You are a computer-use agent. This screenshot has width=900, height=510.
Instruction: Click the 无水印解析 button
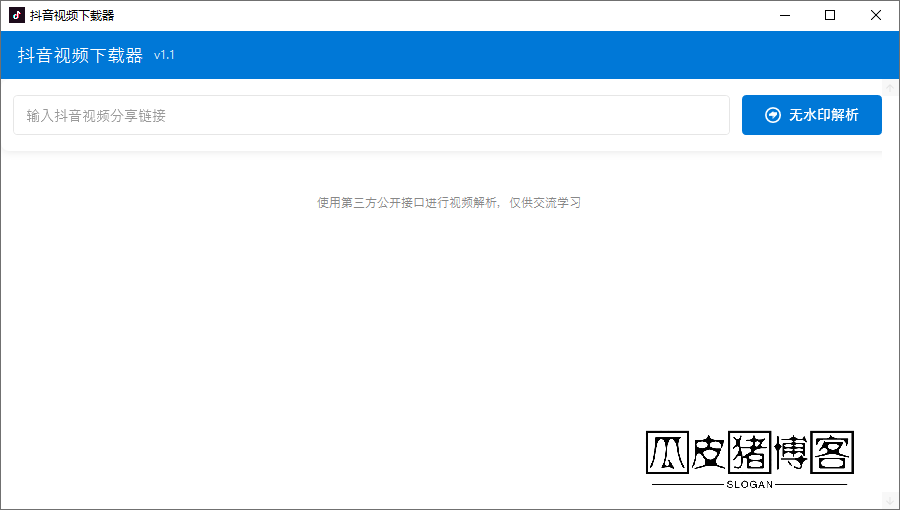point(812,115)
